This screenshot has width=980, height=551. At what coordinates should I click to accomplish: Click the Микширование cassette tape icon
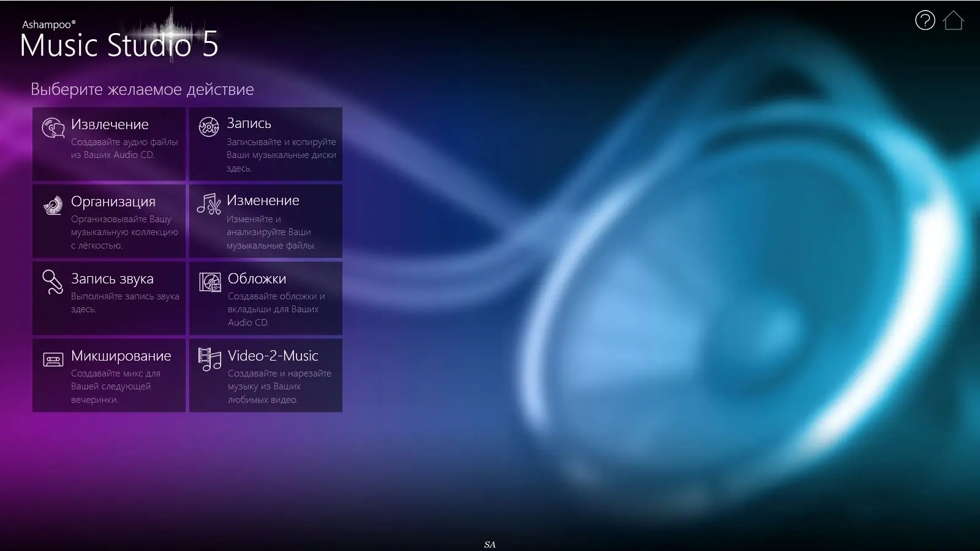coord(53,359)
